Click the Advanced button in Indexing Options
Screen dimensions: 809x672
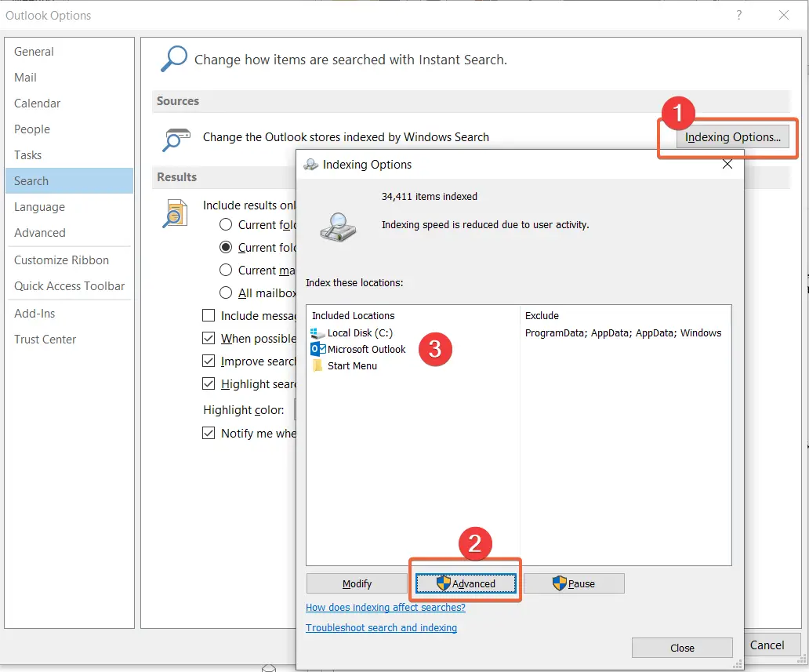tap(466, 583)
